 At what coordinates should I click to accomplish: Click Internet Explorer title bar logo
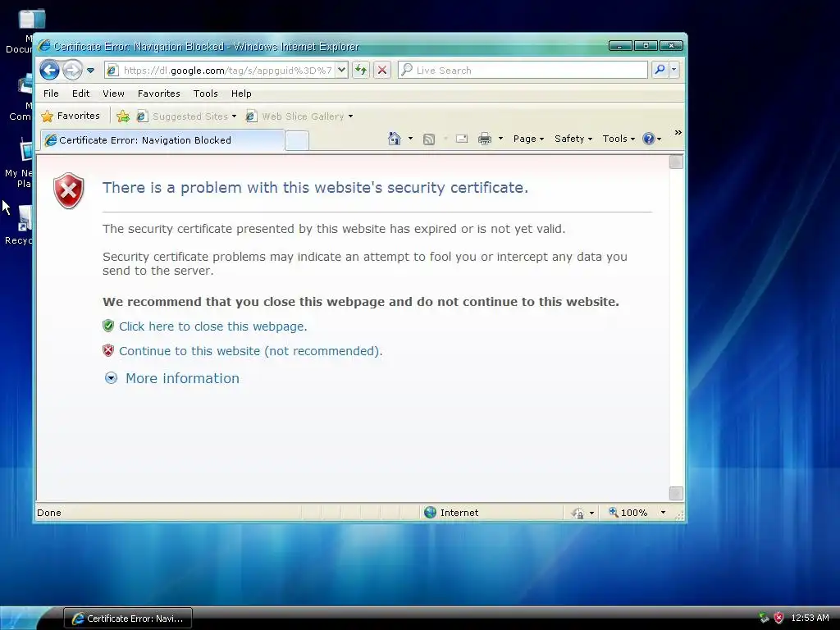pos(44,46)
